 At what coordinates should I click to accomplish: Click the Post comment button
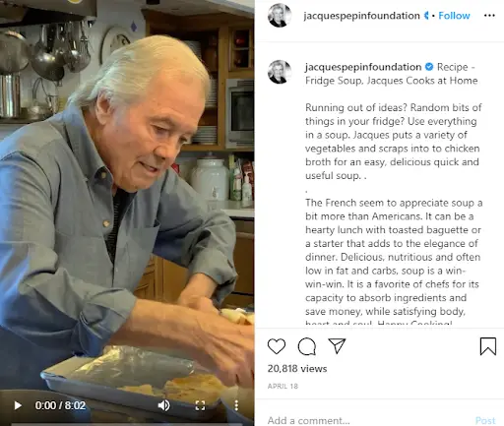click(485, 420)
